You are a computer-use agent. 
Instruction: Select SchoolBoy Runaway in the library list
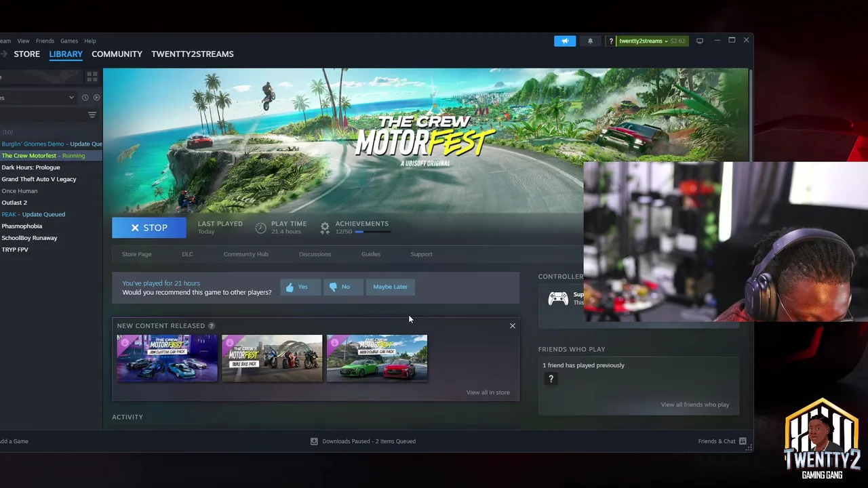[x=51, y=238]
